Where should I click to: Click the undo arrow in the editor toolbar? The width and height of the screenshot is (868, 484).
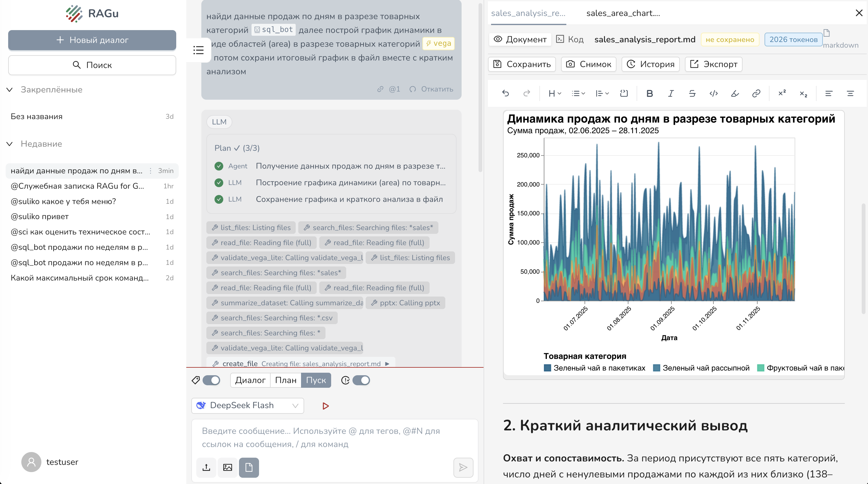[505, 93]
